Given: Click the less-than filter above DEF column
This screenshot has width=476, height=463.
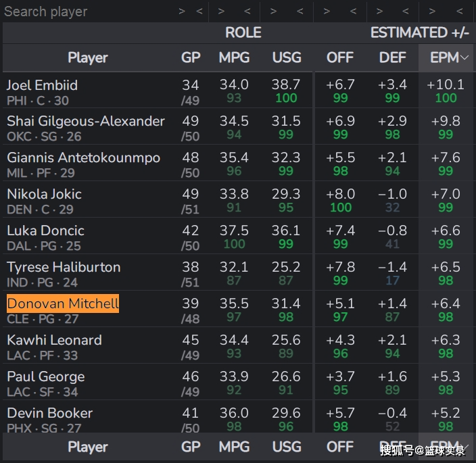Looking at the screenshot, I should pos(405,11).
